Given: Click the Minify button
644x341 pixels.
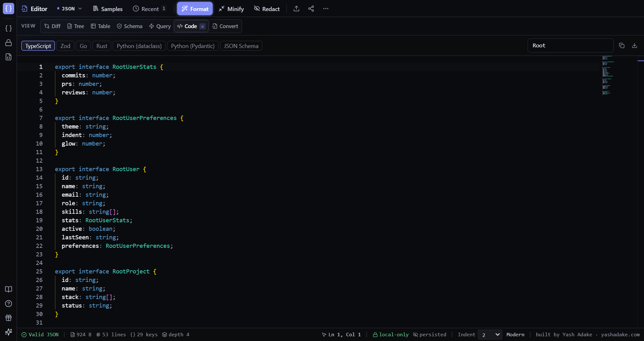Looking at the screenshot, I should pos(231,9).
